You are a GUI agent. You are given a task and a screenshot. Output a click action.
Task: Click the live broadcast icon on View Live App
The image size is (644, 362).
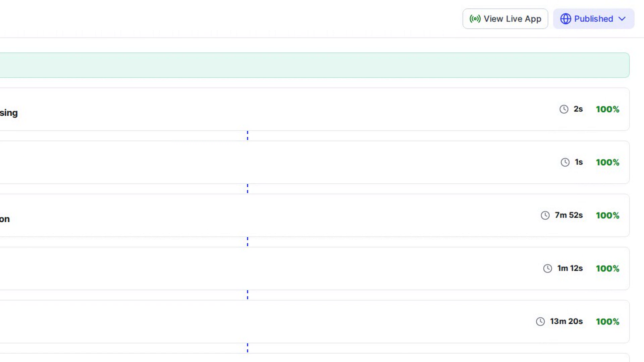[475, 19]
